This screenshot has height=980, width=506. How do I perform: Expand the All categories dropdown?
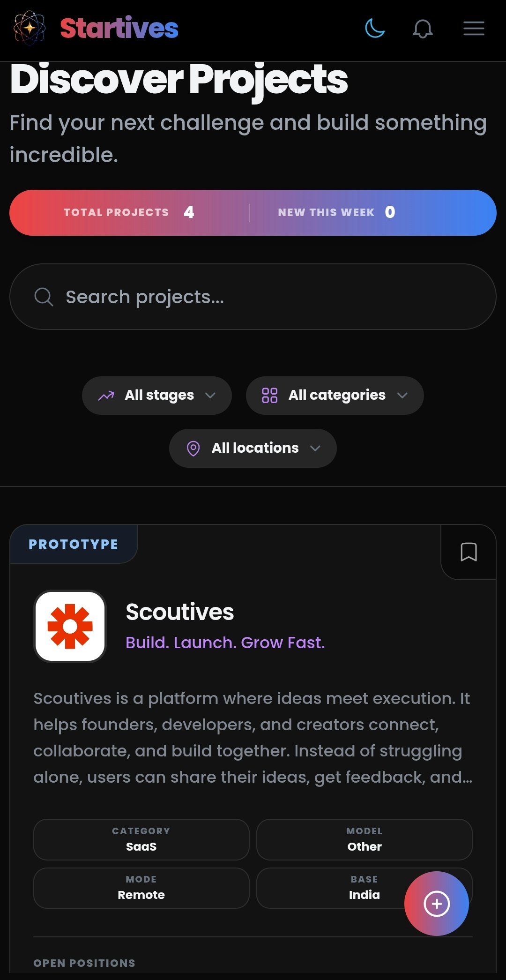(335, 395)
